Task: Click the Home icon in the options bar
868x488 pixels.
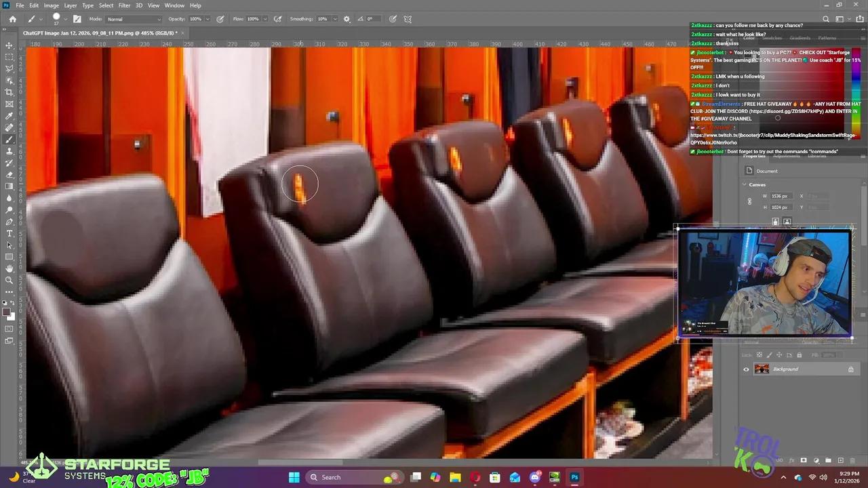Action: pos(12,19)
